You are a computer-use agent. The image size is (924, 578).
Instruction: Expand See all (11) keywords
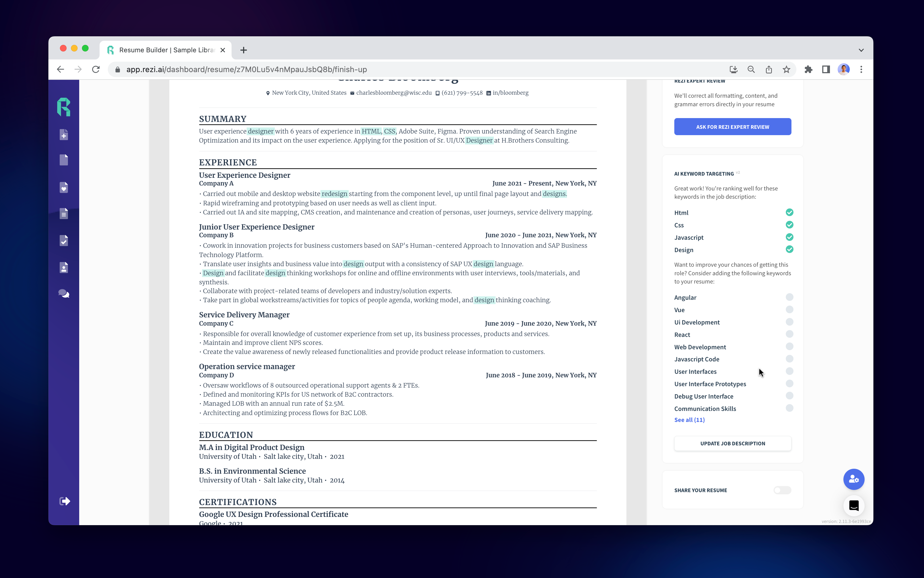point(689,420)
